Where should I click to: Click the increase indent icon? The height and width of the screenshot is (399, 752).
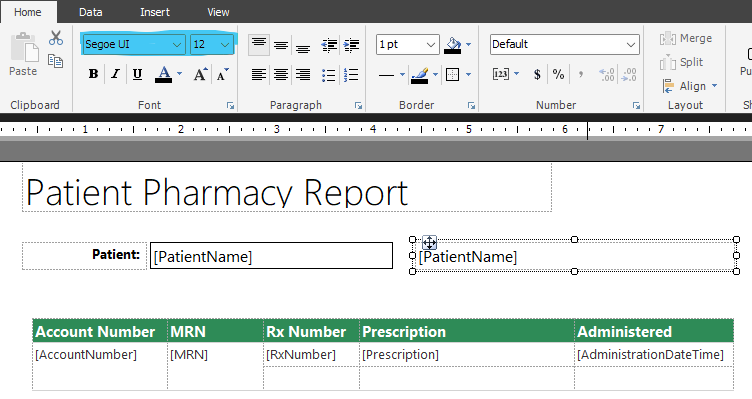(x=351, y=45)
